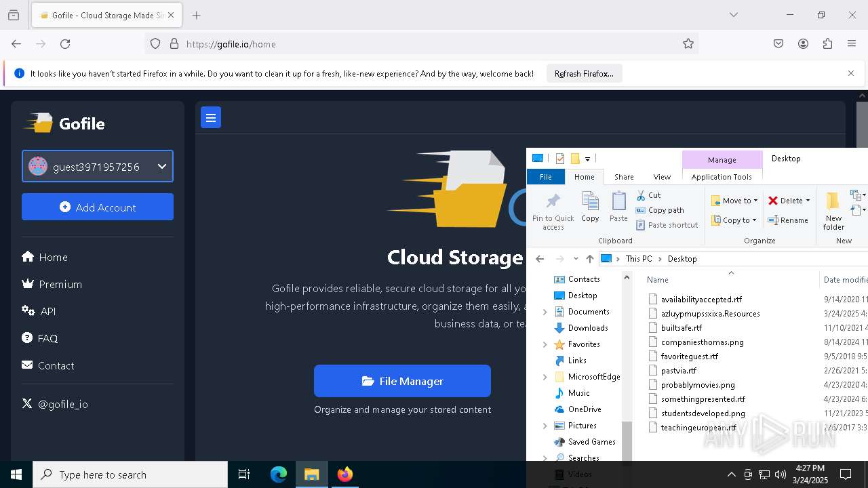Click Paste shortcut in the ribbon
The width and height of the screenshot is (868, 488).
click(x=667, y=225)
